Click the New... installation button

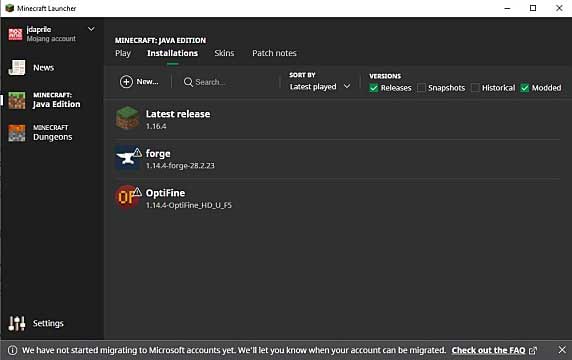click(139, 82)
